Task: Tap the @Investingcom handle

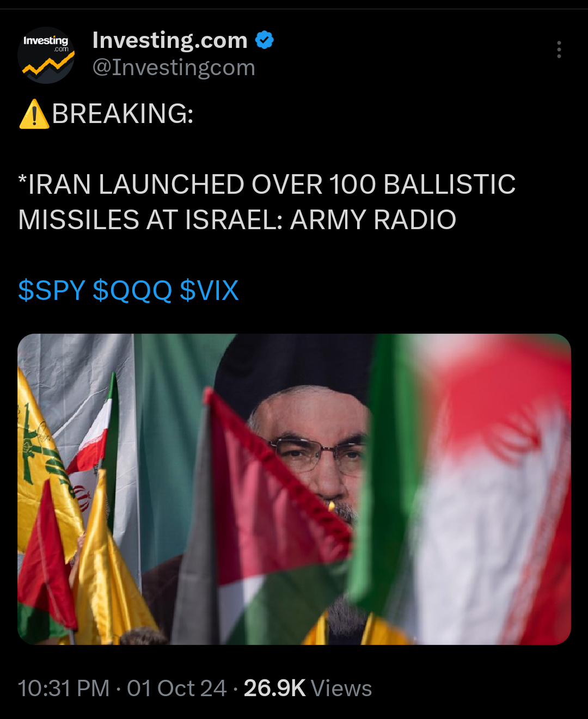Action: [x=174, y=68]
